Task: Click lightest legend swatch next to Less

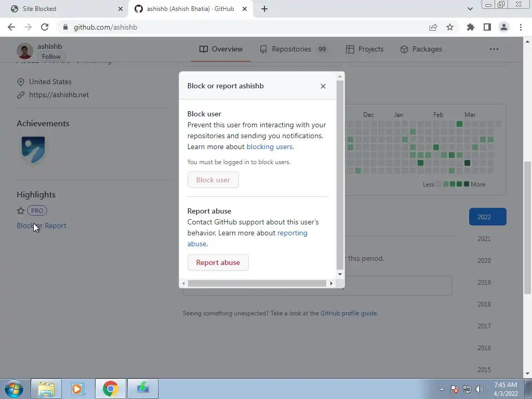Action: click(x=438, y=184)
